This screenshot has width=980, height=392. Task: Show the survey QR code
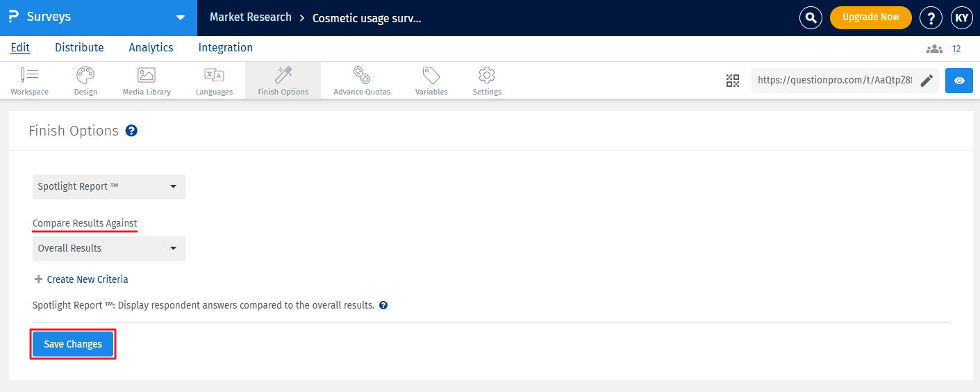[x=733, y=81]
